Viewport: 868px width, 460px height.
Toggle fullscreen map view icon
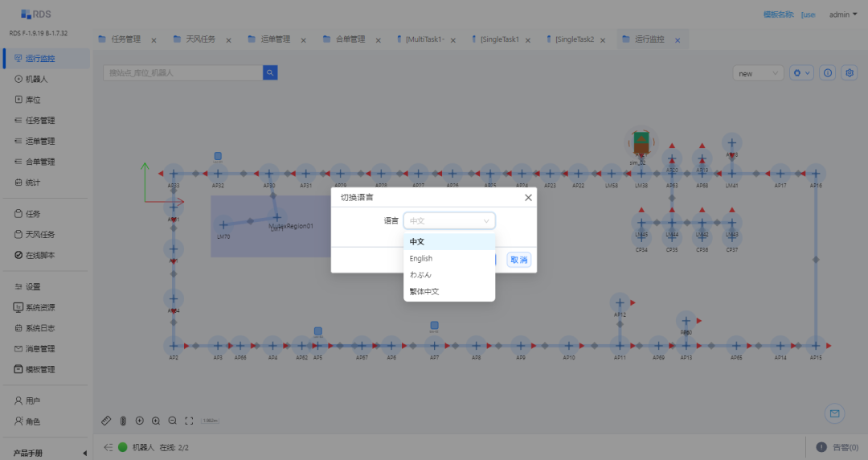tap(189, 421)
